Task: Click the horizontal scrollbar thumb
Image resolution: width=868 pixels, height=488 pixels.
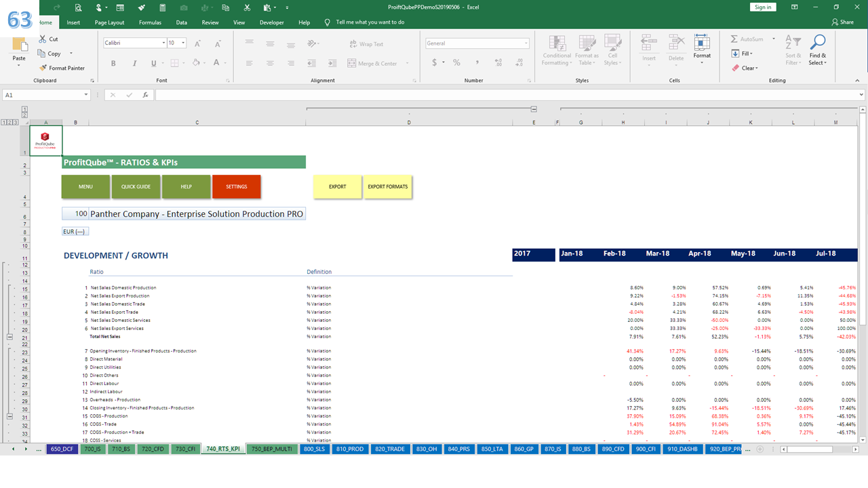Action: click(810, 449)
